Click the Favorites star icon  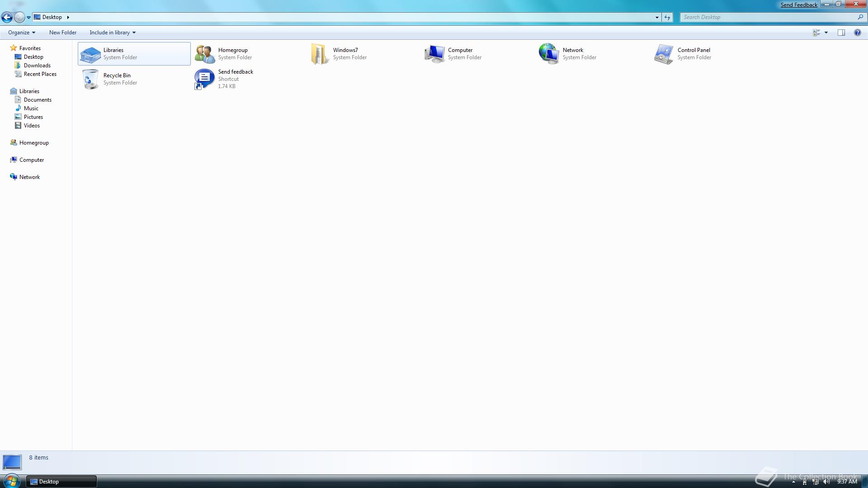click(x=14, y=48)
